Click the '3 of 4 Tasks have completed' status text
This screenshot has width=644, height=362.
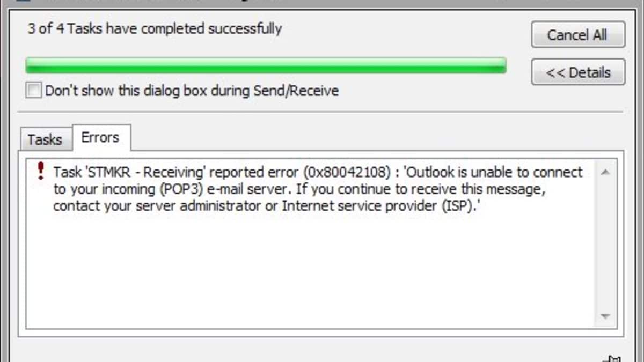click(x=155, y=28)
